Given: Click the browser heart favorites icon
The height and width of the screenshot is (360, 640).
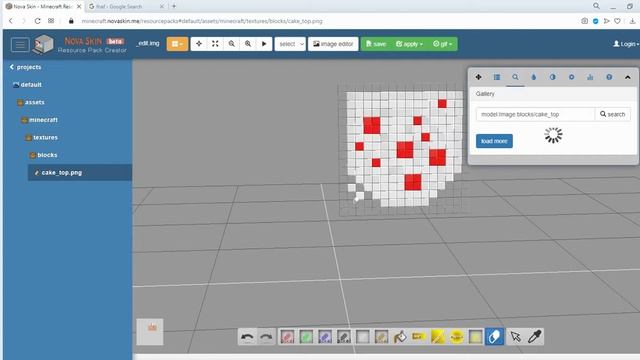Looking at the screenshot, I should (617, 21).
